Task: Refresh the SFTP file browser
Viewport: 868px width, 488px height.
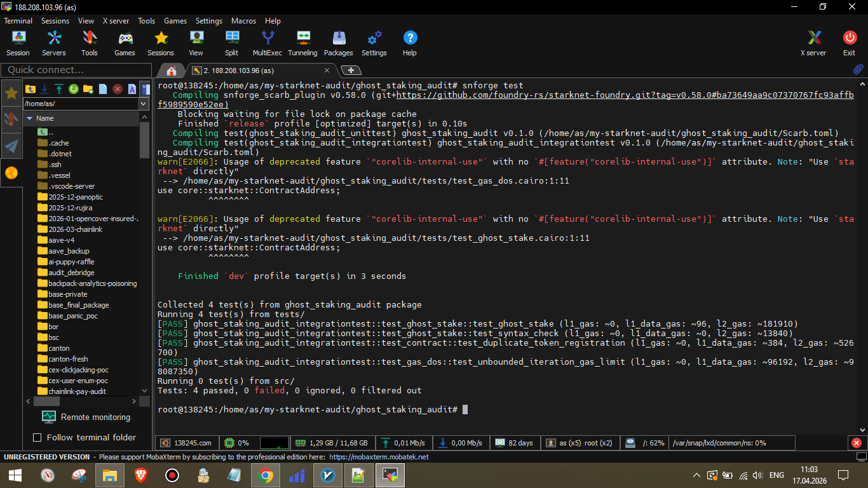Action: 74,89
